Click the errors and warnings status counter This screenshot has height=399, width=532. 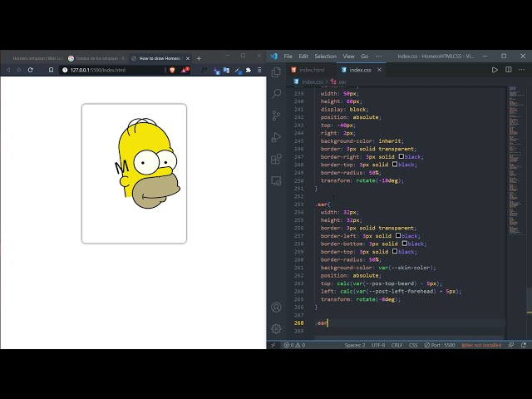tap(294, 345)
